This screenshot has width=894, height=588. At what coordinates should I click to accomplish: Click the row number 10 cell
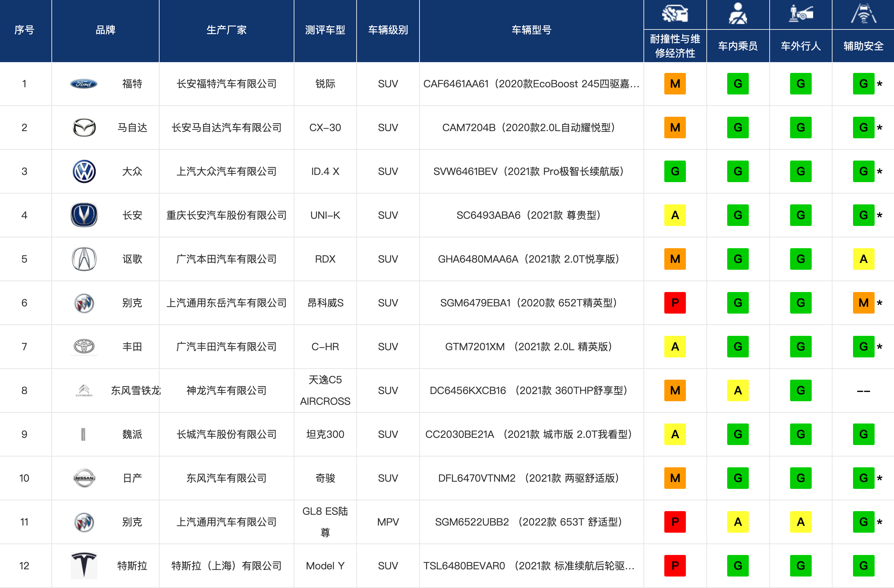24,478
